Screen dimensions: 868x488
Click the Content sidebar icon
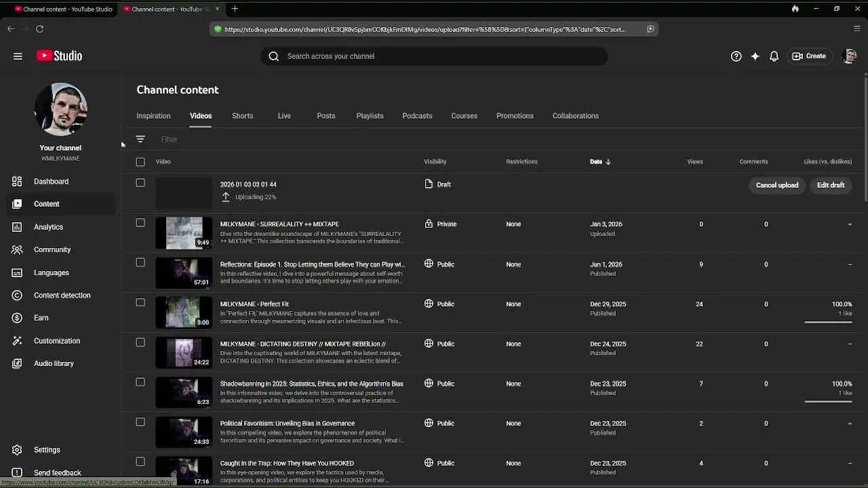coord(17,204)
